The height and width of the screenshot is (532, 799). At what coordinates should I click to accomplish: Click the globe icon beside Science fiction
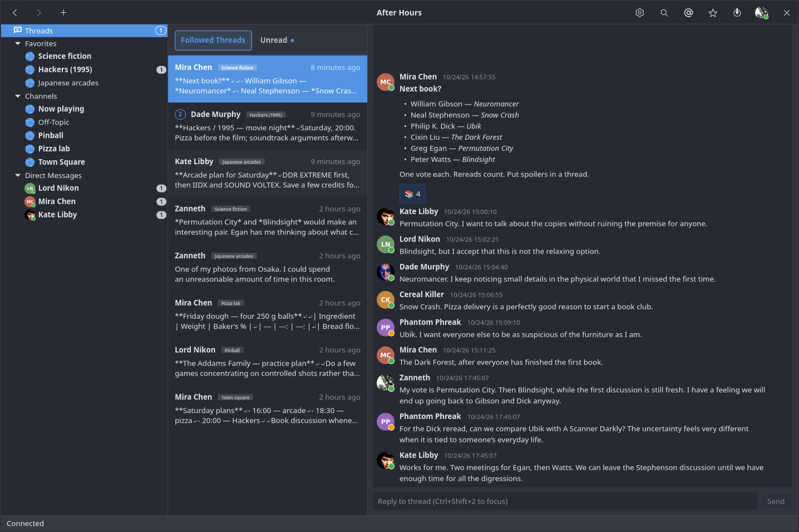pyautogui.click(x=30, y=56)
